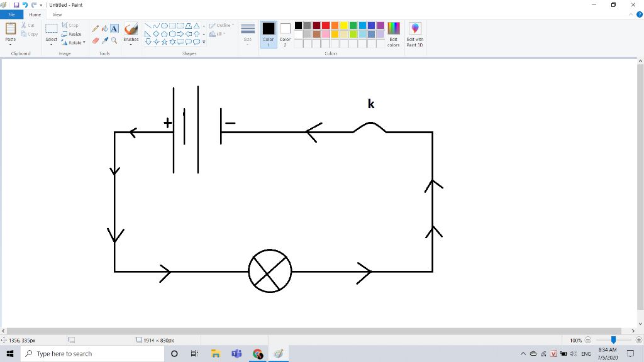Viewport: 644px width, 362px height.
Task: Click the Redo arrow in title bar
Action: (34, 5)
